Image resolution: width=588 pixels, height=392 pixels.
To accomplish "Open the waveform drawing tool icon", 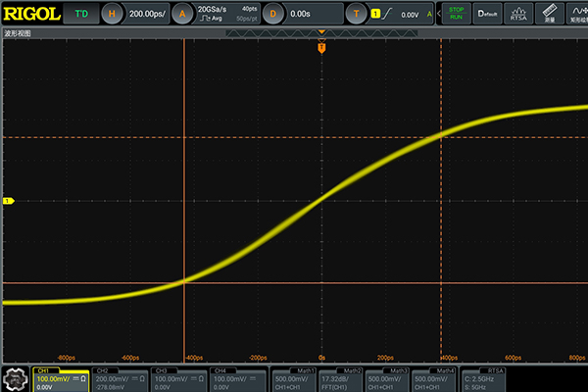I will (x=577, y=14).
